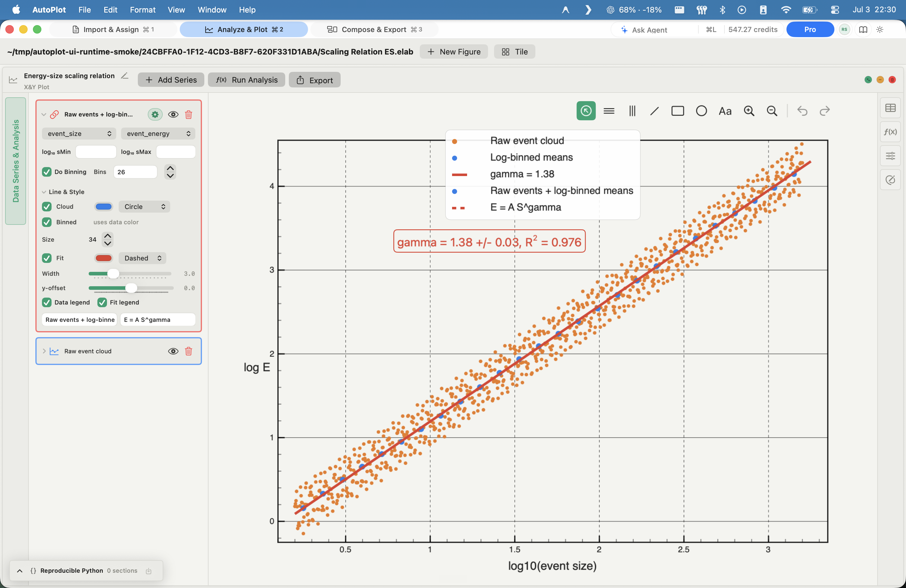Edit the Energy-size scaling relation title
The width and height of the screenshot is (906, 588).
(x=124, y=76)
